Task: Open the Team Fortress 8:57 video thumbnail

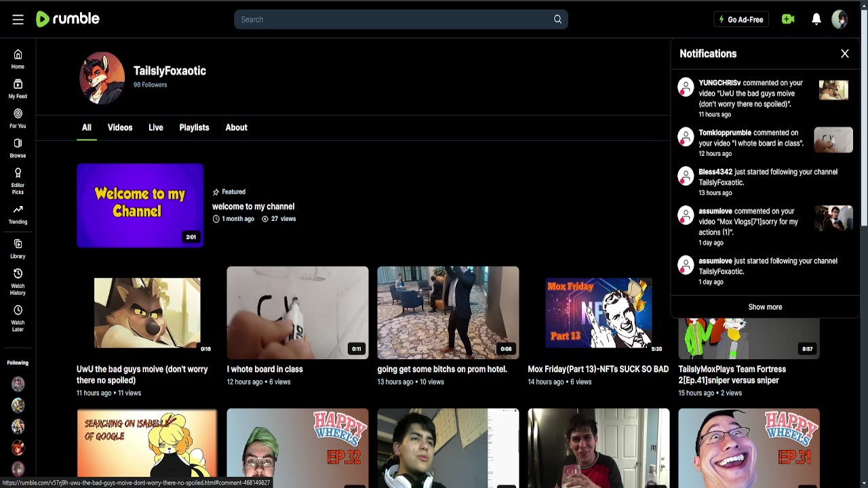Action: [x=749, y=339]
